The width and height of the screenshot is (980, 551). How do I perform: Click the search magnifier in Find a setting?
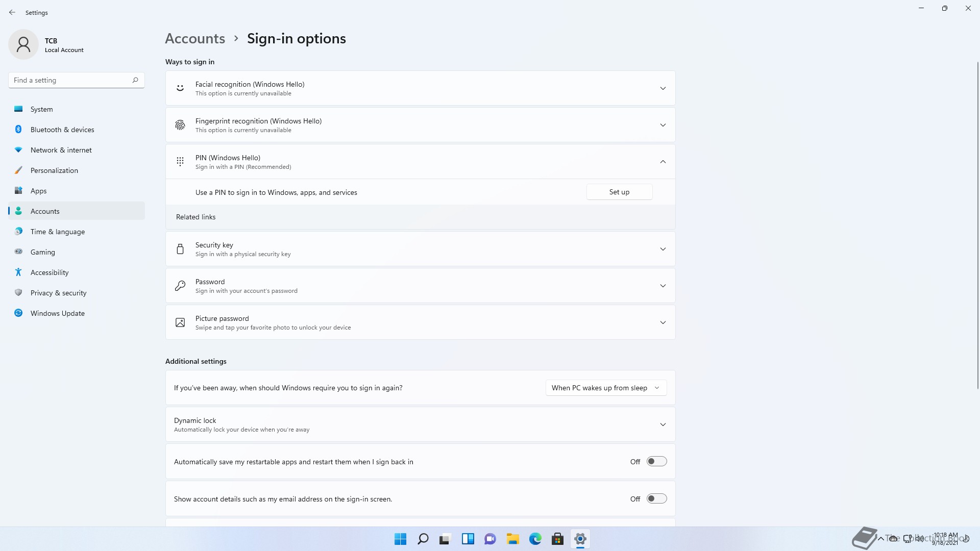point(135,80)
